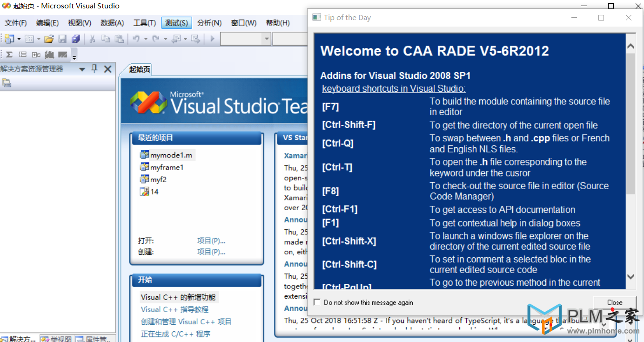
Task: Click the Tip of the Day scrollbar thumb
Action: [x=631, y=123]
